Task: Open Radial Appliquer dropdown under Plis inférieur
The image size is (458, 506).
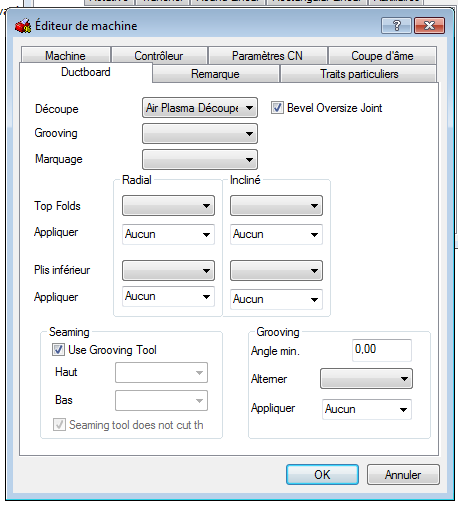Action: point(168,296)
